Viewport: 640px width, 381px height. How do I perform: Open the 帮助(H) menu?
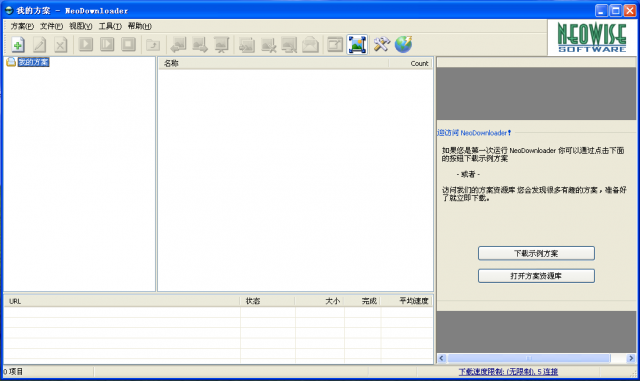pyautogui.click(x=140, y=26)
